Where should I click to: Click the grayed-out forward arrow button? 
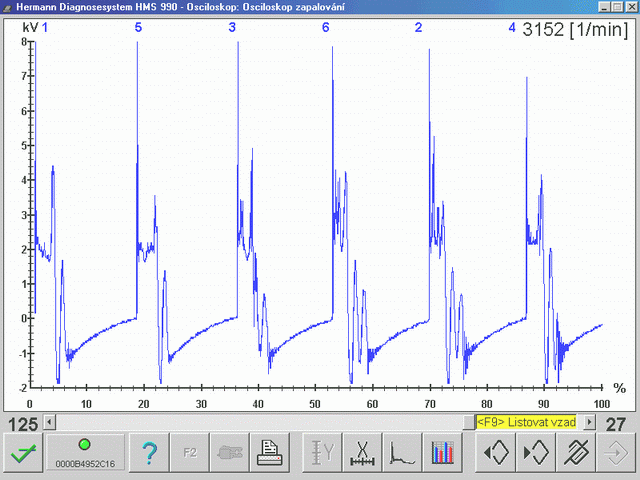(x=616, y=453)
